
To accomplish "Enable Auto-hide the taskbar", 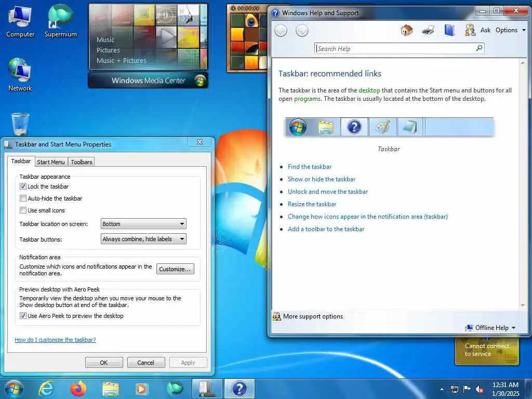I will (x=23, y=198).
